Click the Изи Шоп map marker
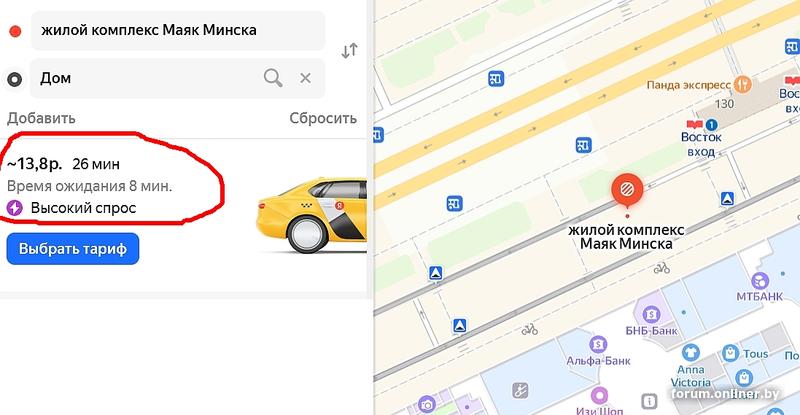 click(599, 396)
